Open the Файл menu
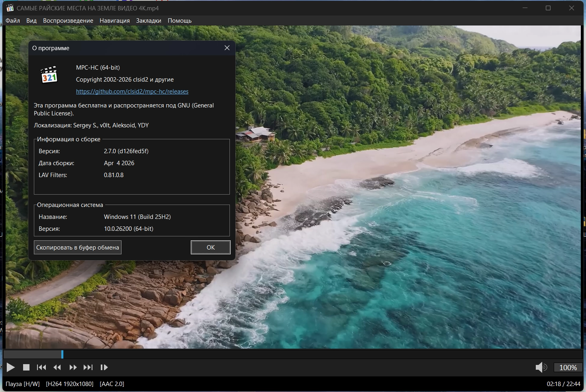 click(x=13, y=21)
